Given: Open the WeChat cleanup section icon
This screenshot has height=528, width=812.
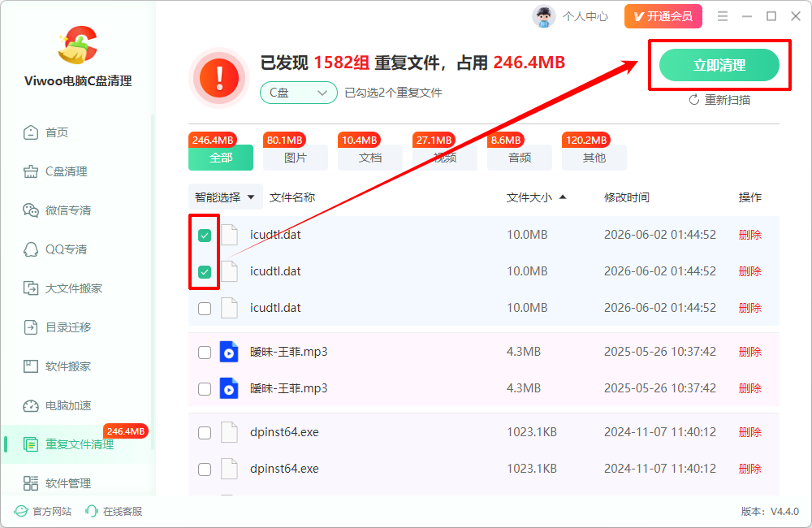Looking at the screenshot, I should click(x=31, y=210).
